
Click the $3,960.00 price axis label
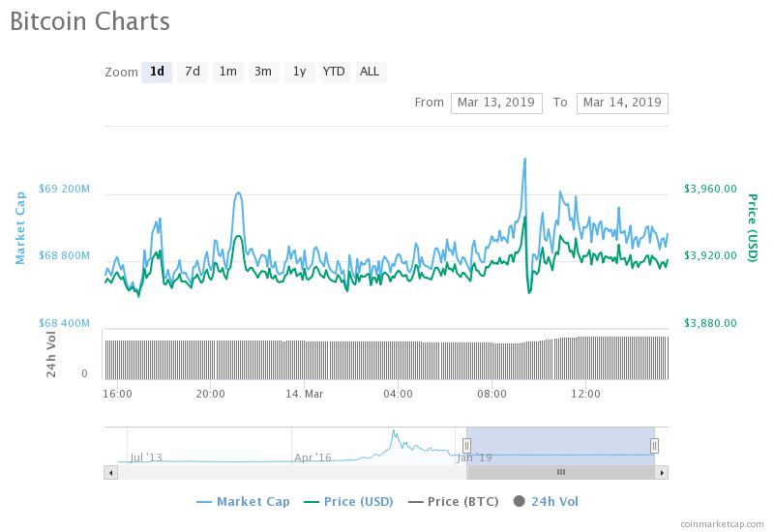coord(710,189)
